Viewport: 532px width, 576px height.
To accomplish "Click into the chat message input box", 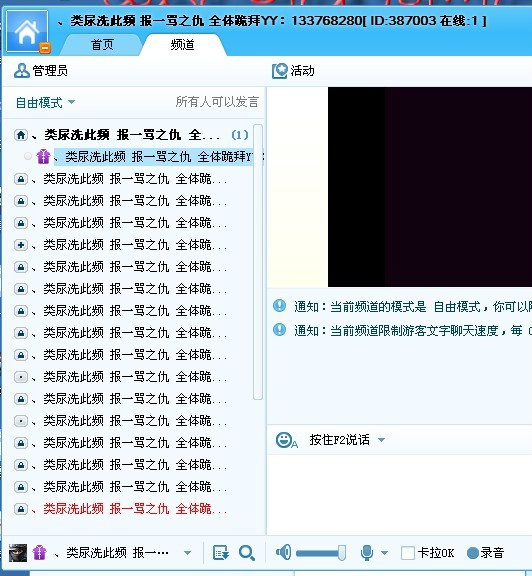I will 400,494.
